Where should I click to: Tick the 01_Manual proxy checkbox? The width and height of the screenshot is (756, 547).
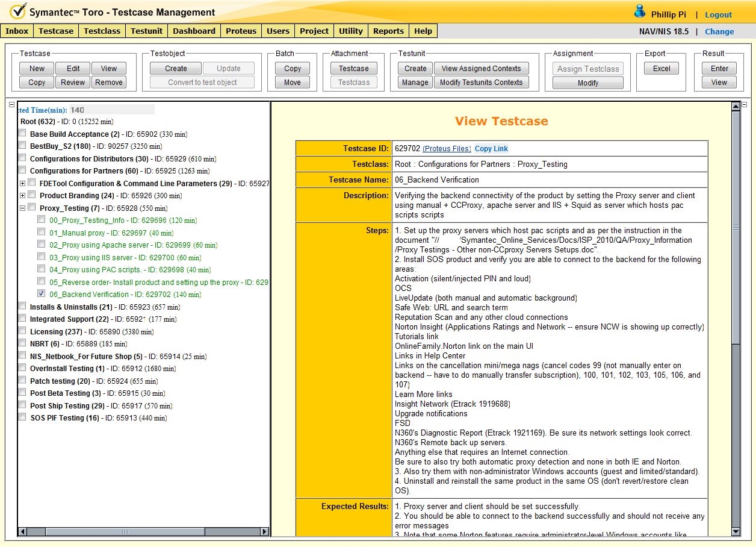(41, 232)
